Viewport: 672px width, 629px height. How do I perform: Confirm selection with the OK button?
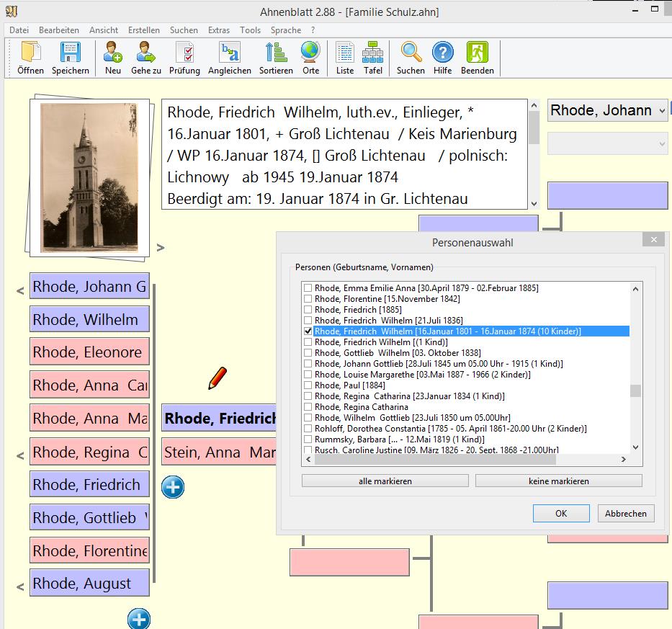tap(561, 514)
